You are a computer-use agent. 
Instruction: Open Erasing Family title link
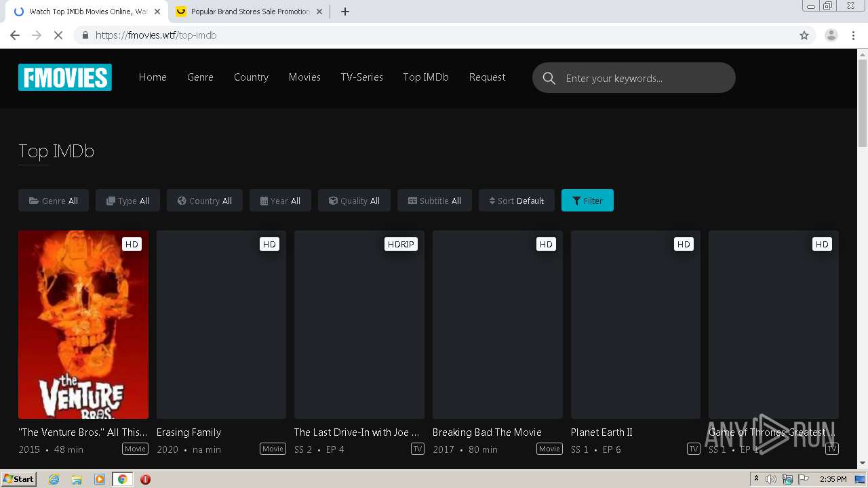(x=189, y=432)
